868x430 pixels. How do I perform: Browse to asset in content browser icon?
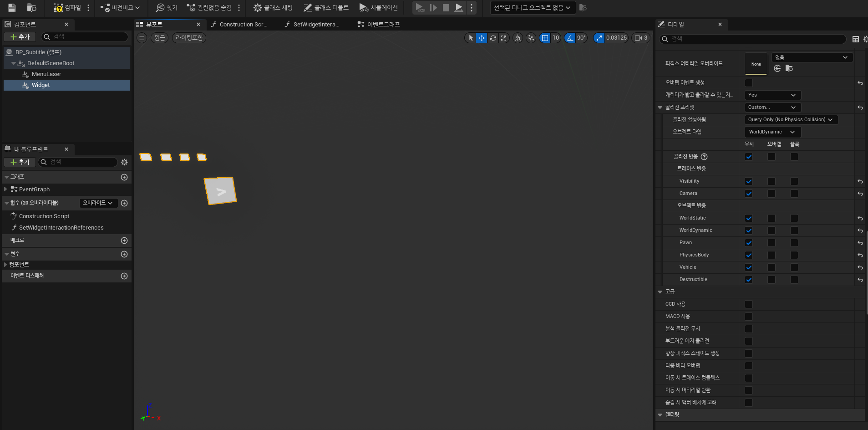pos(32,8)
